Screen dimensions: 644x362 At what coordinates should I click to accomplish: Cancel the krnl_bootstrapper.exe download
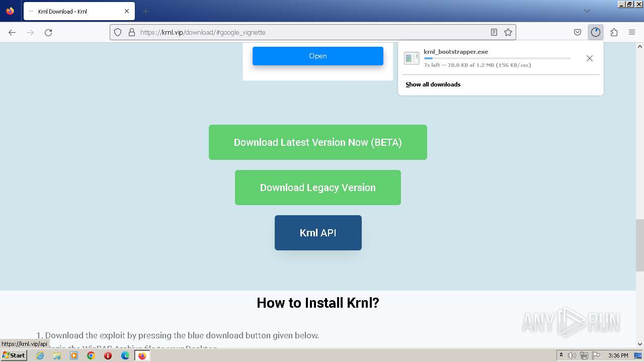tap(590, 58)
